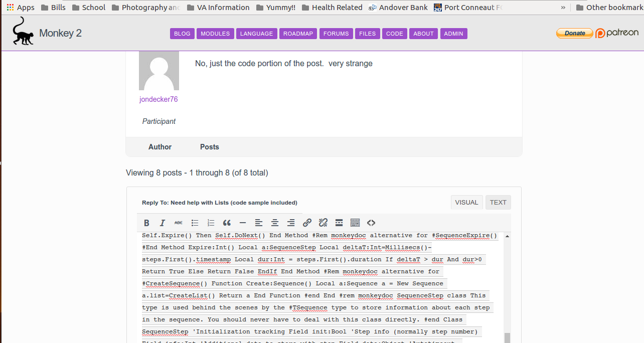Viewport: 644px width, 343px height.
Task: Center align the text
Action: (x=275, y=223)
